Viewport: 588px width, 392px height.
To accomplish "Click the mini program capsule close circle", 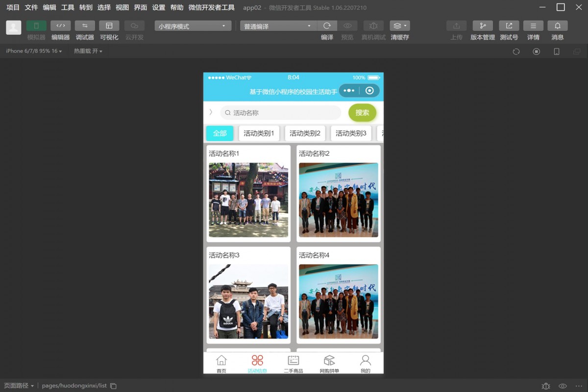I will click(369, 91).
